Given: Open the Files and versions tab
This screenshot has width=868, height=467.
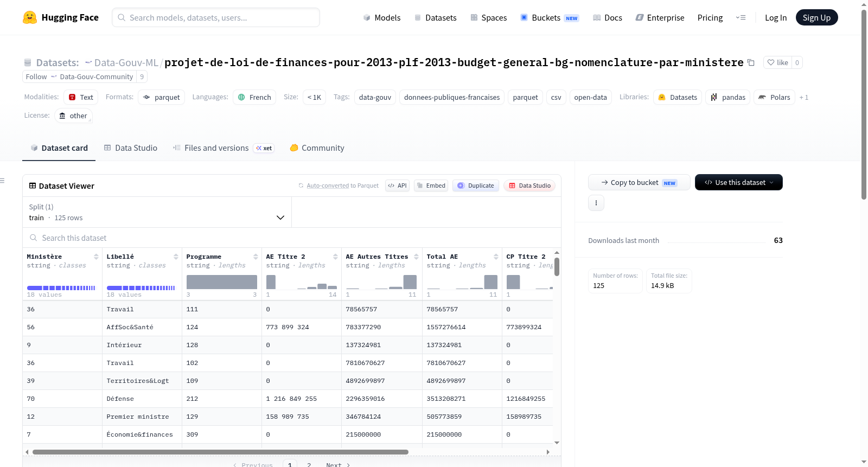Looking at the screenshot, I should (223, 148).
